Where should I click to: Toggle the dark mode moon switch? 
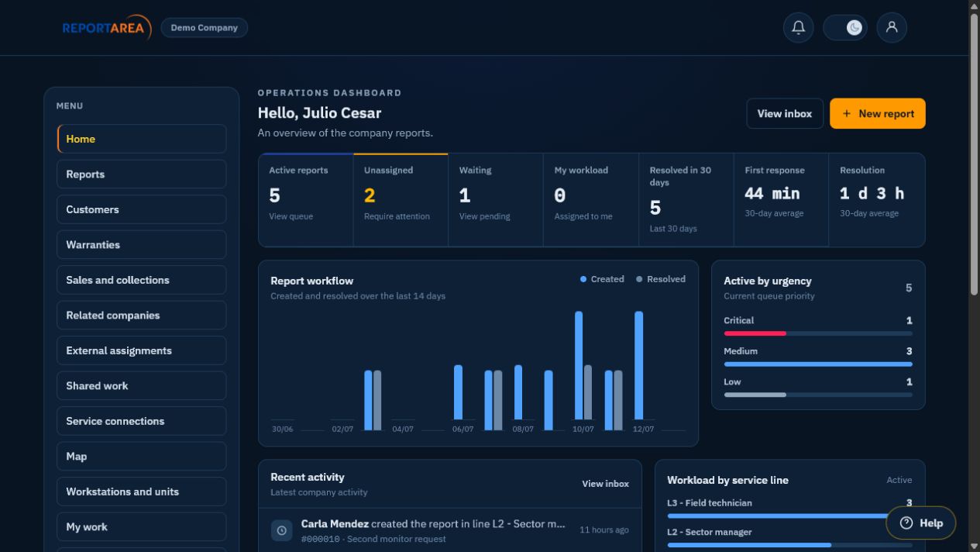point(845,28)
